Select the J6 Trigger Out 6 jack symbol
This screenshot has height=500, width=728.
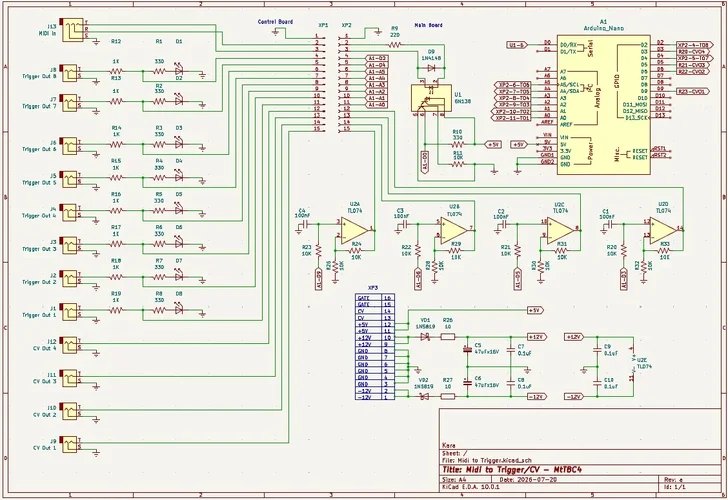[x=69, y=145]
